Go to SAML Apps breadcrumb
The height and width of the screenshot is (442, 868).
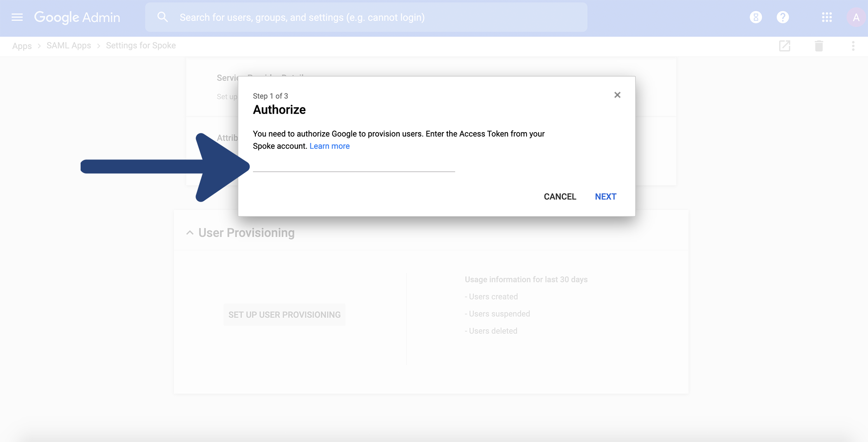[x=69, y=45]
